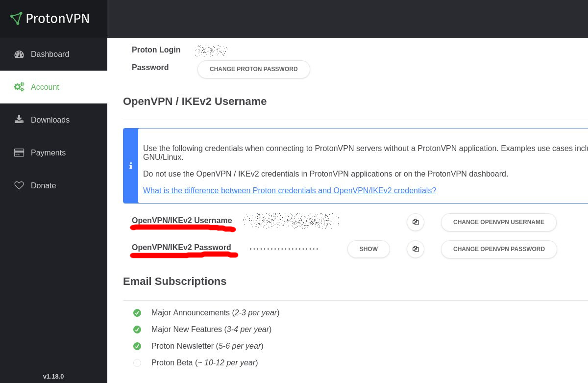Click the Email Subscriptions heading
Image resolution: width=588 pixels, height=383 pixels.
tap(175, 281)
